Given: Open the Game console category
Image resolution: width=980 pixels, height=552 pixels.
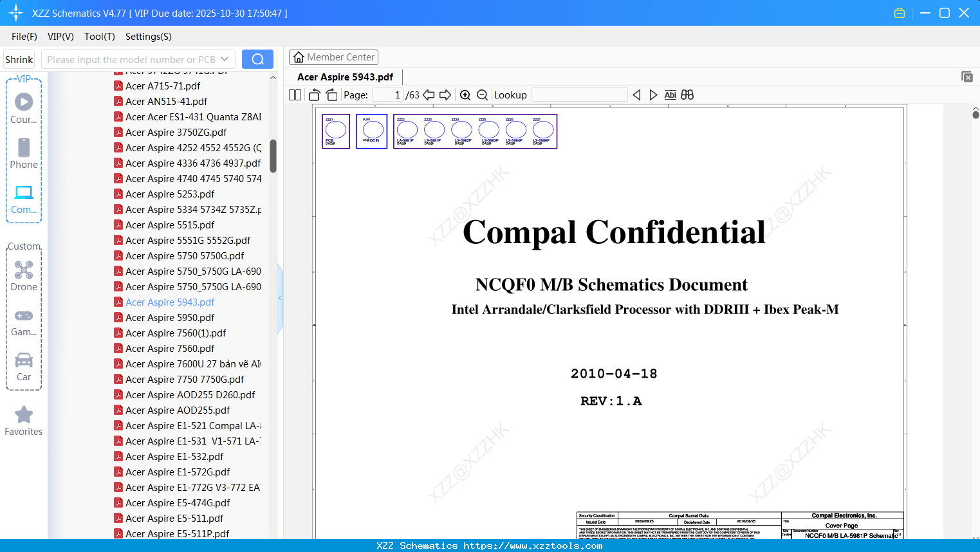Looking at the screenshot, I should point(24,322).
